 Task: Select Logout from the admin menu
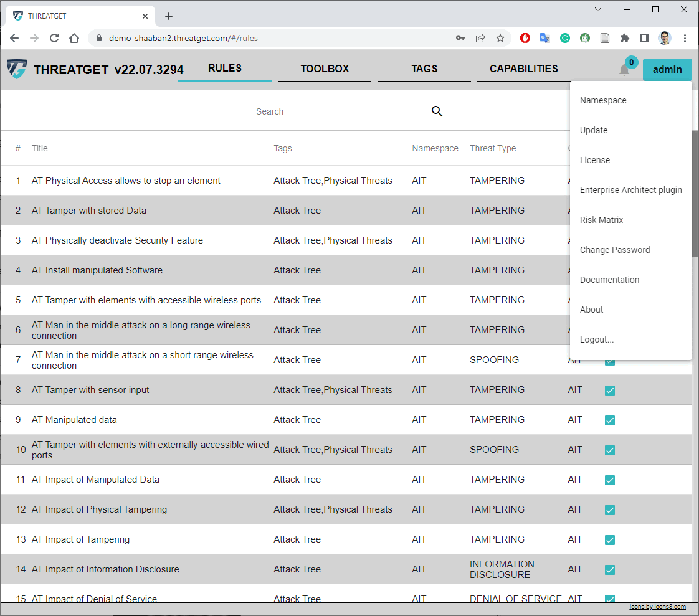tap(596, 339)
